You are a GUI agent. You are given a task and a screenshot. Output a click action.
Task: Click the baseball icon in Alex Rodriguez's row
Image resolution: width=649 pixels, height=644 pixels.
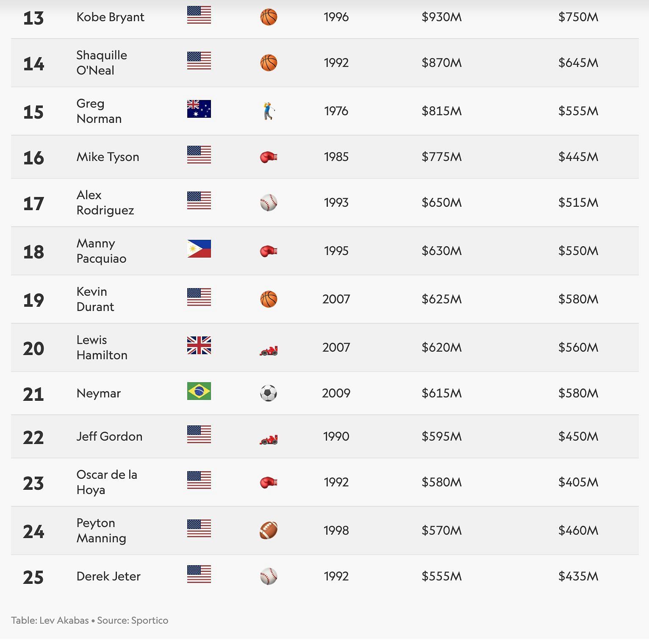pyautogui.click(x=269, y=203)
